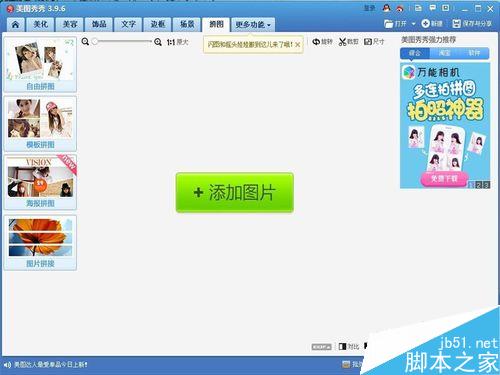Select the 文字 tab
500x375 pixels.
tap(128, 24)
